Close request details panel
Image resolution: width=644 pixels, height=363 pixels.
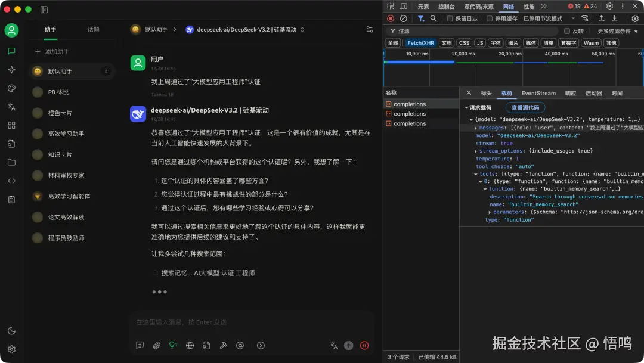(469, 93)
